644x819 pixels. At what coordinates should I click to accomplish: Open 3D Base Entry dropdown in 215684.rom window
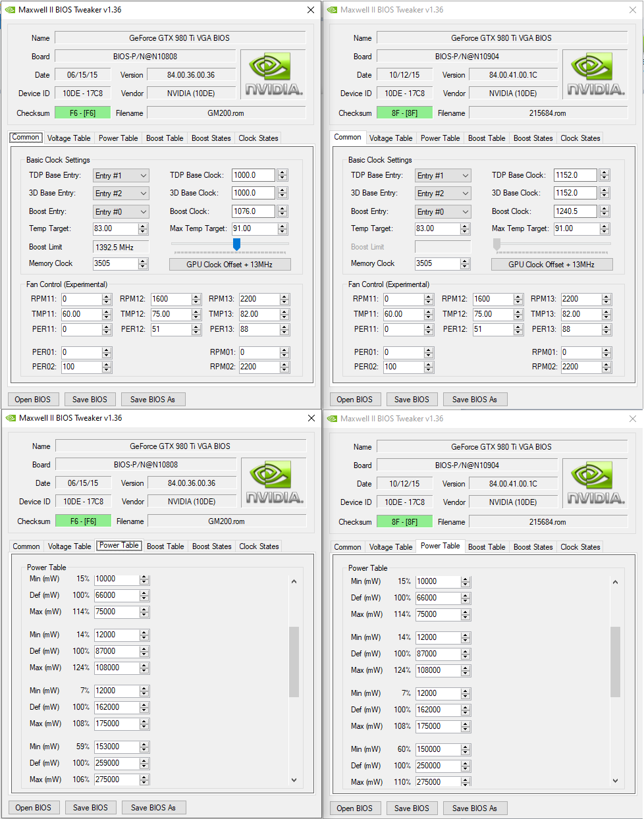(443, 194)
